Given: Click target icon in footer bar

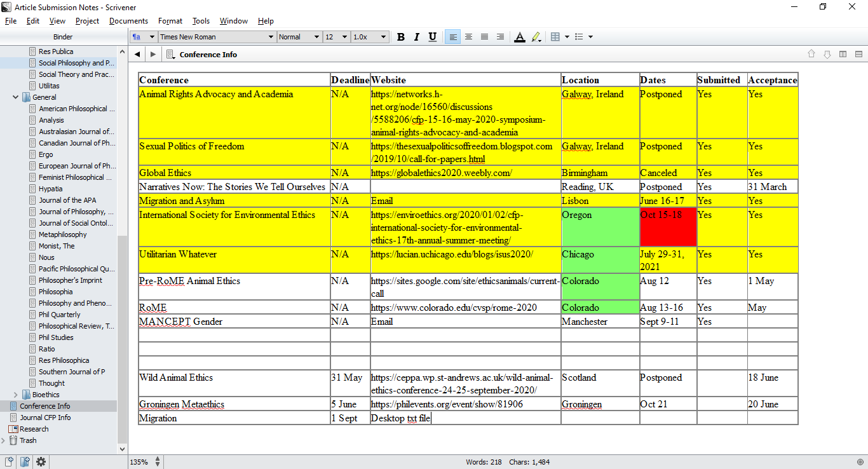Looking at the screenshot, I should coord(860,462).
